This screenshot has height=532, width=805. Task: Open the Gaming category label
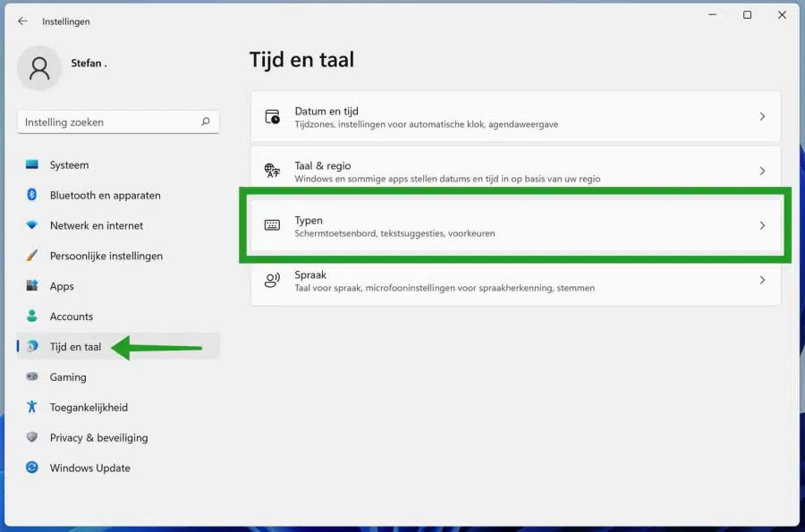coord(68,377)
